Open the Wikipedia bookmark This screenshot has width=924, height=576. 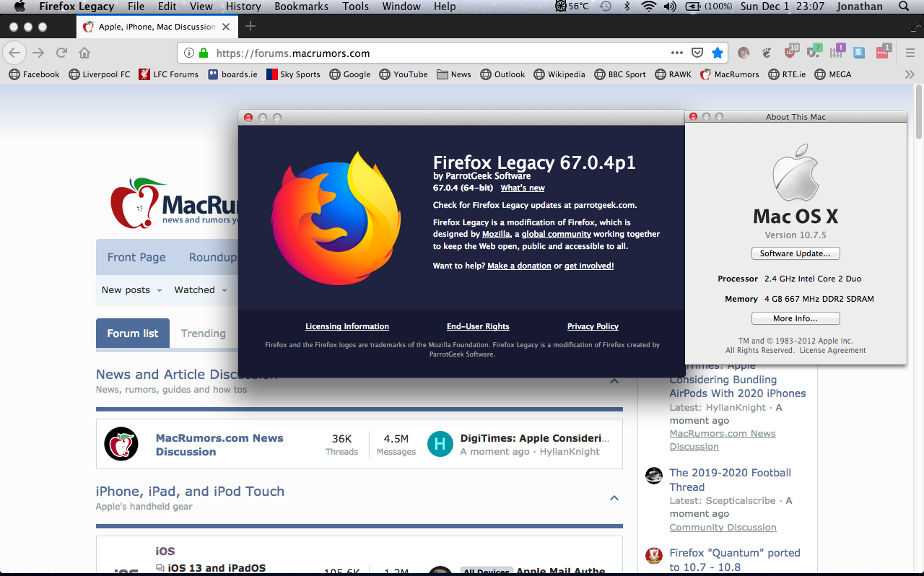coord(559,74)
